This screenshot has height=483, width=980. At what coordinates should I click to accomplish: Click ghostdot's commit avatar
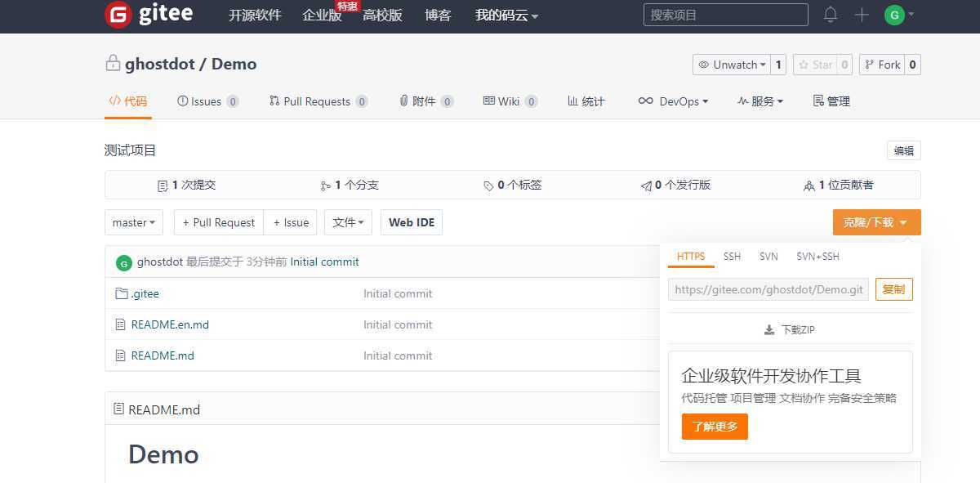pyautogui.click(x=124, y=262)
